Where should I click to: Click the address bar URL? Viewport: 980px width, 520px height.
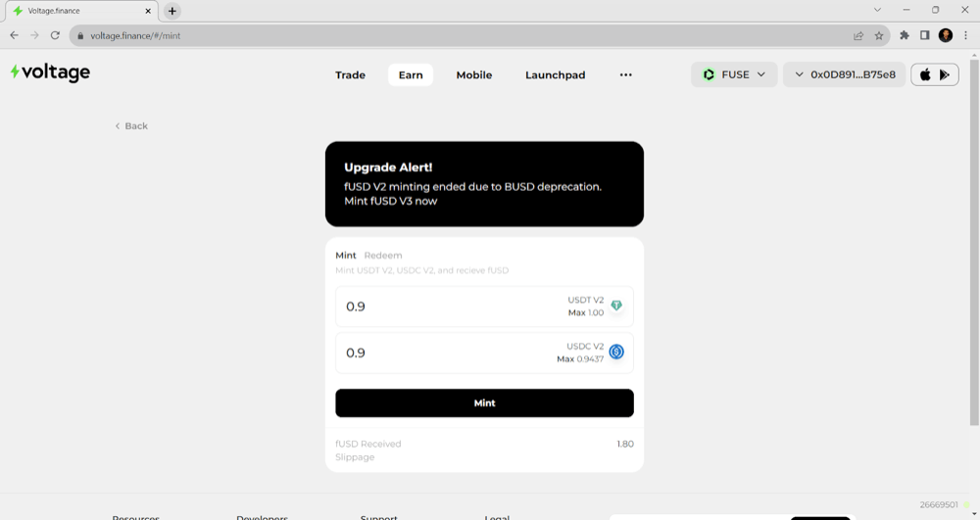tap(135, 36)
